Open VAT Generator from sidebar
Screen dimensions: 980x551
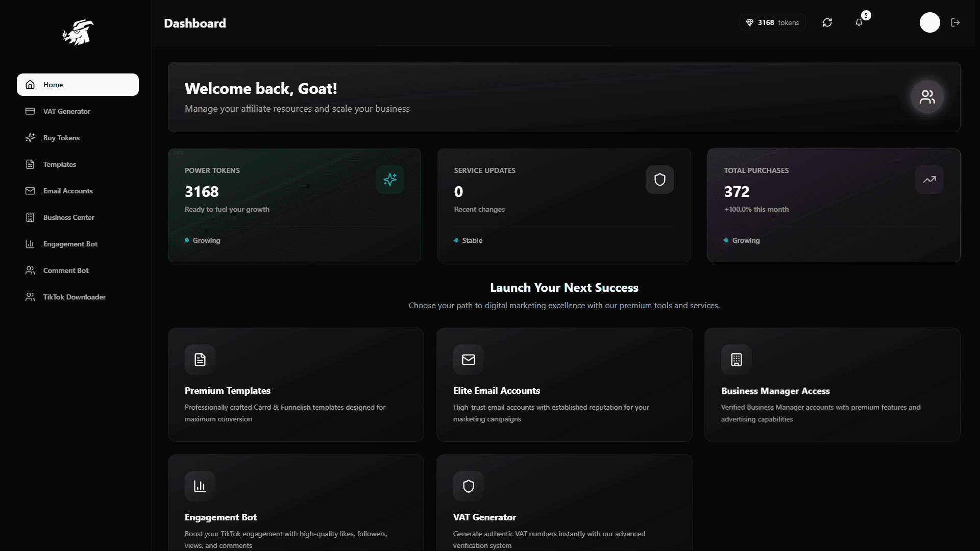point(66,111)
